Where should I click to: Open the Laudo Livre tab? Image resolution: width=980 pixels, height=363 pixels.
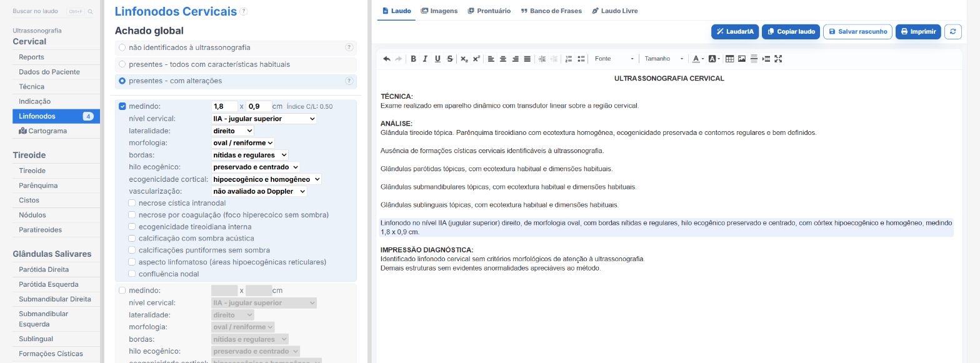coord(614,11)
